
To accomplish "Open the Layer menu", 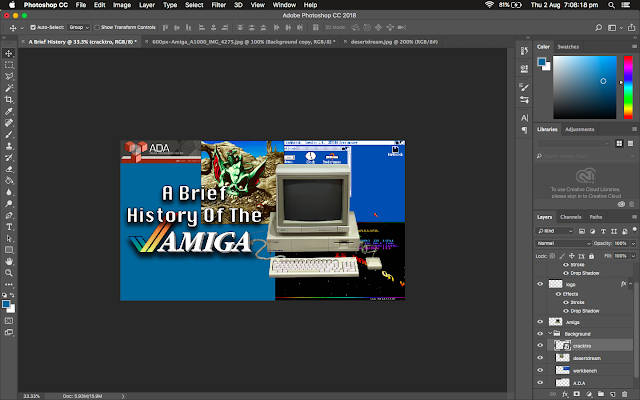I will pyautogui.click(x=147, y=5).
